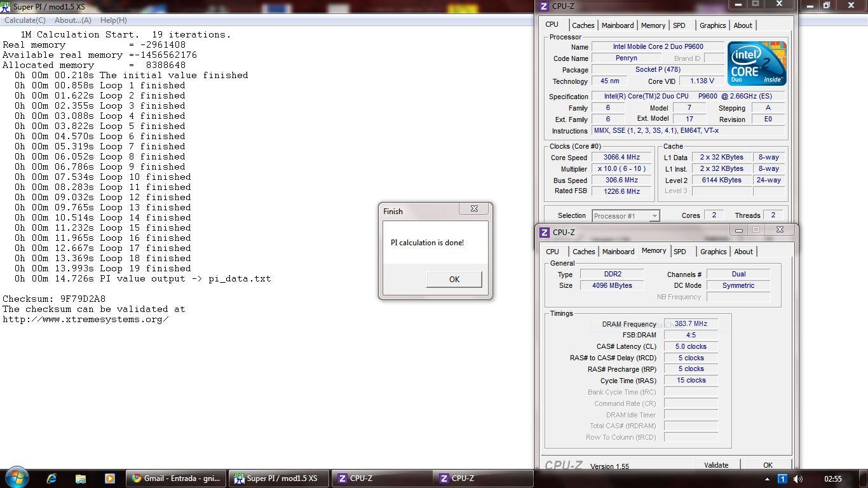Viewport: 868px width, 488px height.
Task: Open Windows Explorer folder from taskbar
Action: tap(81, 478)
